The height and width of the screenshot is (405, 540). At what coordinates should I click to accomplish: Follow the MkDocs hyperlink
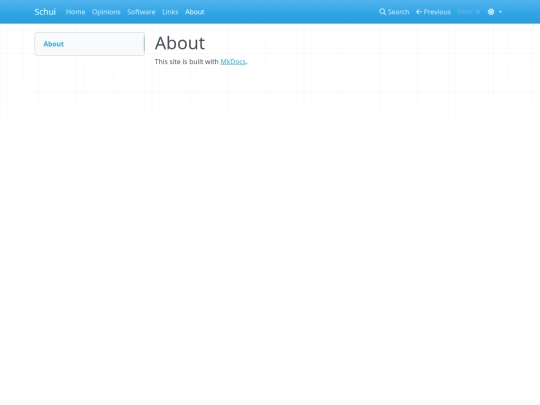[233, 62]
